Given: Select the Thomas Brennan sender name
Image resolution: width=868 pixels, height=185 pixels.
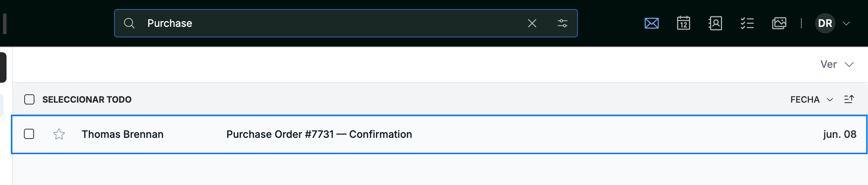Looking at the screenshot, I should point(122,134).
